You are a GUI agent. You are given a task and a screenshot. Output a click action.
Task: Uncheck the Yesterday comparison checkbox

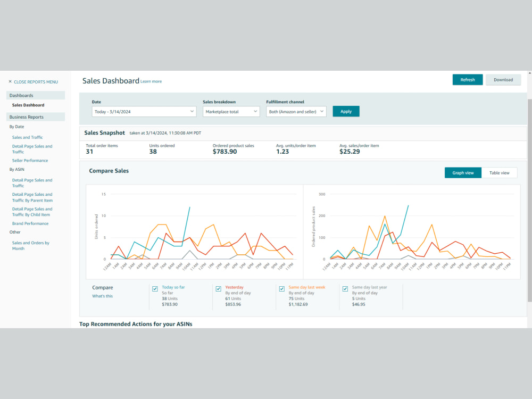[x=219, y=289]
